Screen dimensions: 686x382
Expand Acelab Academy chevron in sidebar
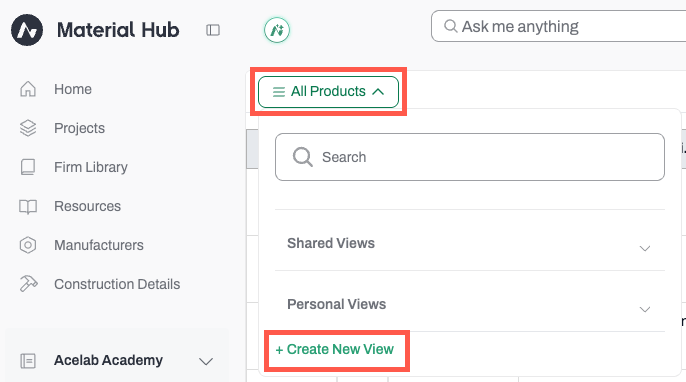pos(206,361)
